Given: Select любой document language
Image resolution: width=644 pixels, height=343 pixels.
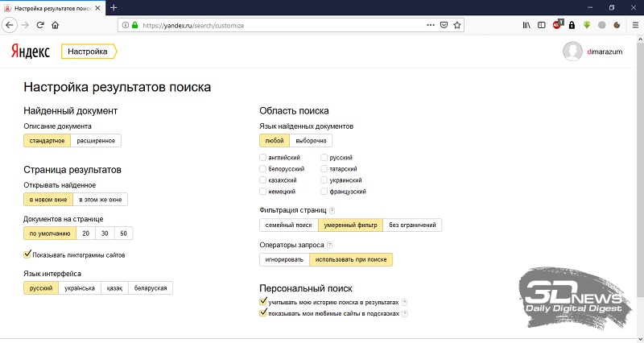Looking at the screenshot, I should pos(275,140).
